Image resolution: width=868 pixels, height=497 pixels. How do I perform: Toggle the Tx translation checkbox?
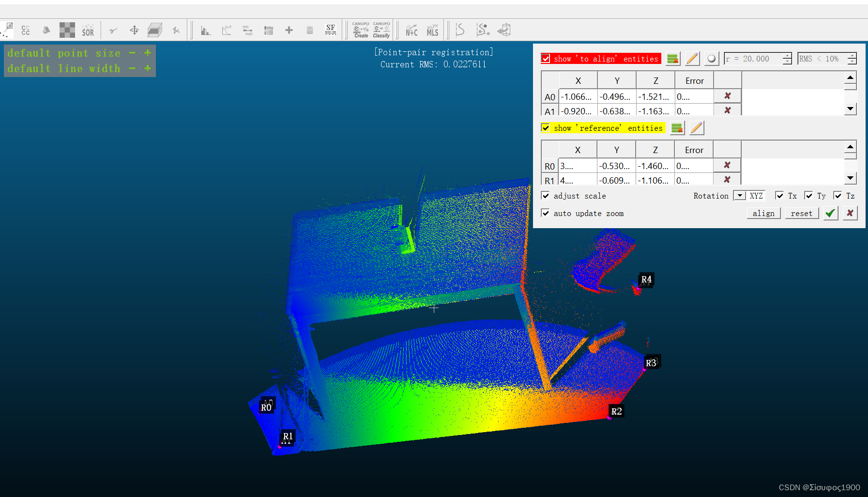(x=779, y=196)
